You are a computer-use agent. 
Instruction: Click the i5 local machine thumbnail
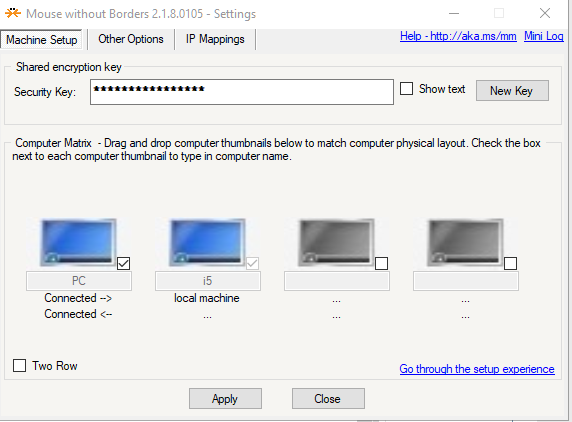(x=207, y=242)
